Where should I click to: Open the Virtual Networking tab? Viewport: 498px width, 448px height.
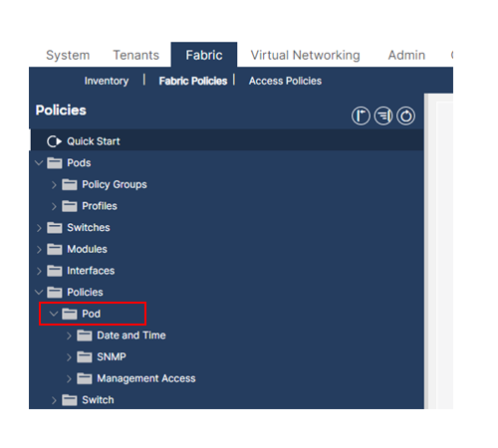305,55
